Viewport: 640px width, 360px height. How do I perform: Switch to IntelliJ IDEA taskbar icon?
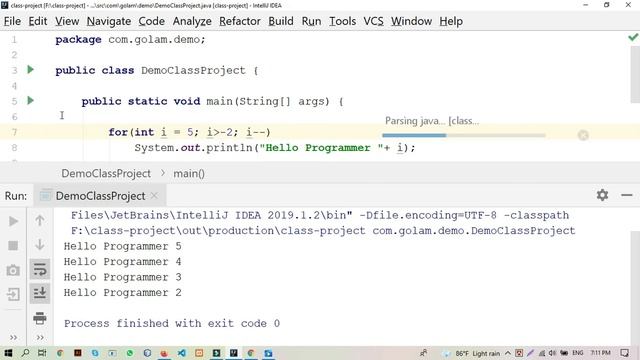[x=233, y=353]
